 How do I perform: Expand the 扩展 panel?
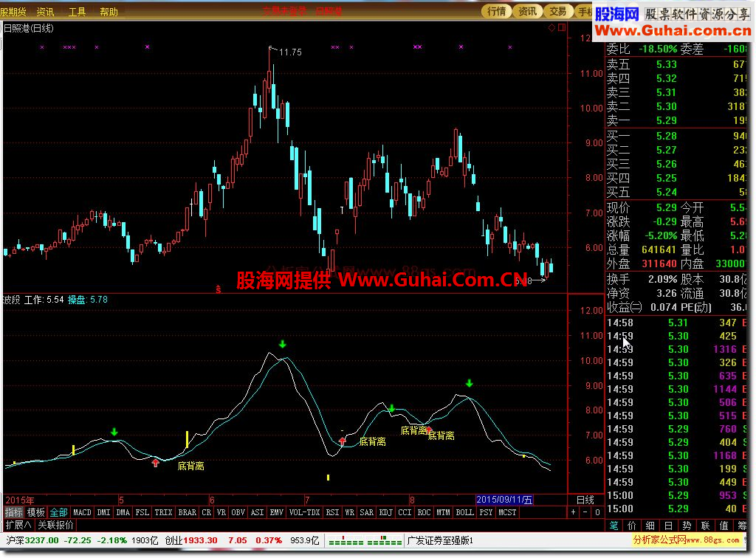[x=18, y=526]
